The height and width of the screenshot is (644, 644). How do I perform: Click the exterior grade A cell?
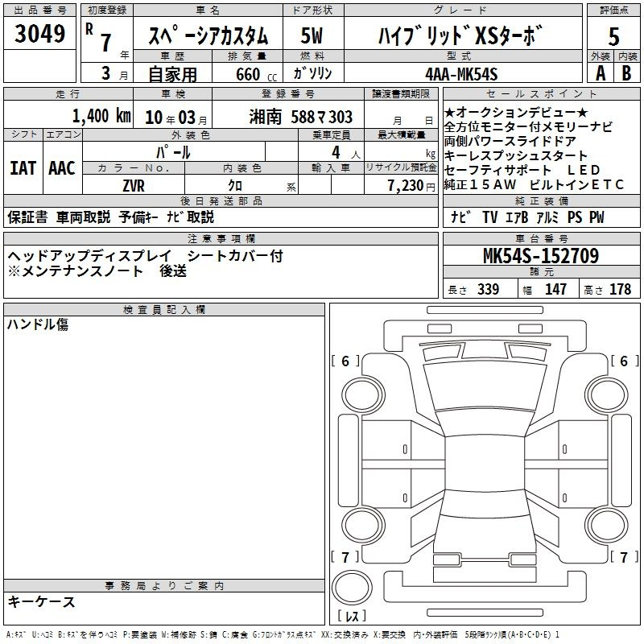click(x=599, y=73)
